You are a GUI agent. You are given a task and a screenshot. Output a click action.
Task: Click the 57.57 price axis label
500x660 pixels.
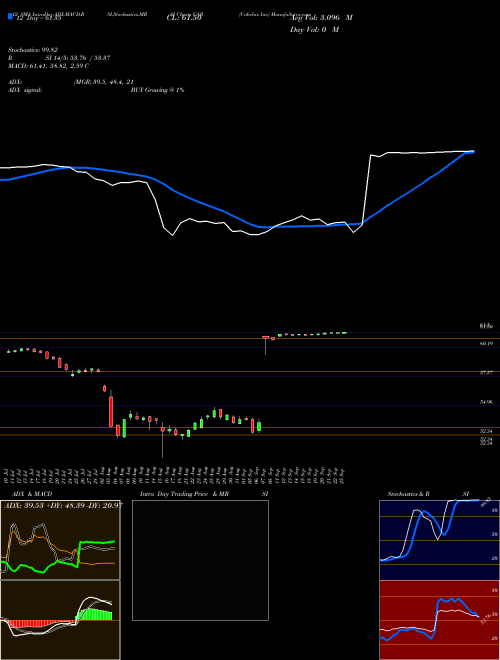coord(486,373)
